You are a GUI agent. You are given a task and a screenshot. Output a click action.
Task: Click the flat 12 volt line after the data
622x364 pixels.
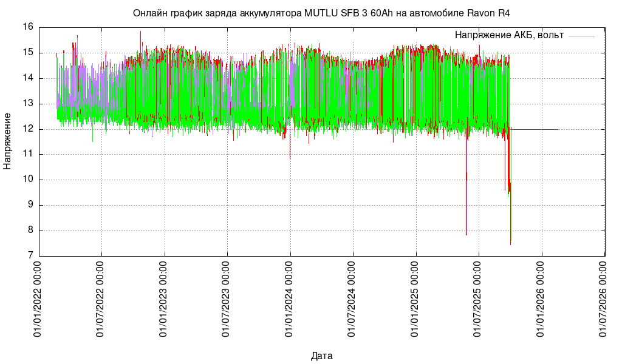coord(535,129)
